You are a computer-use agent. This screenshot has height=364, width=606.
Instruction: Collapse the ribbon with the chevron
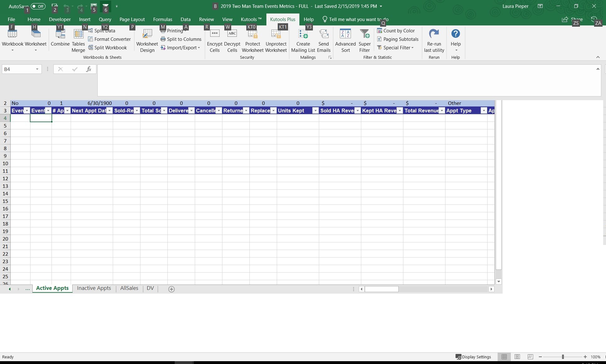598,57
